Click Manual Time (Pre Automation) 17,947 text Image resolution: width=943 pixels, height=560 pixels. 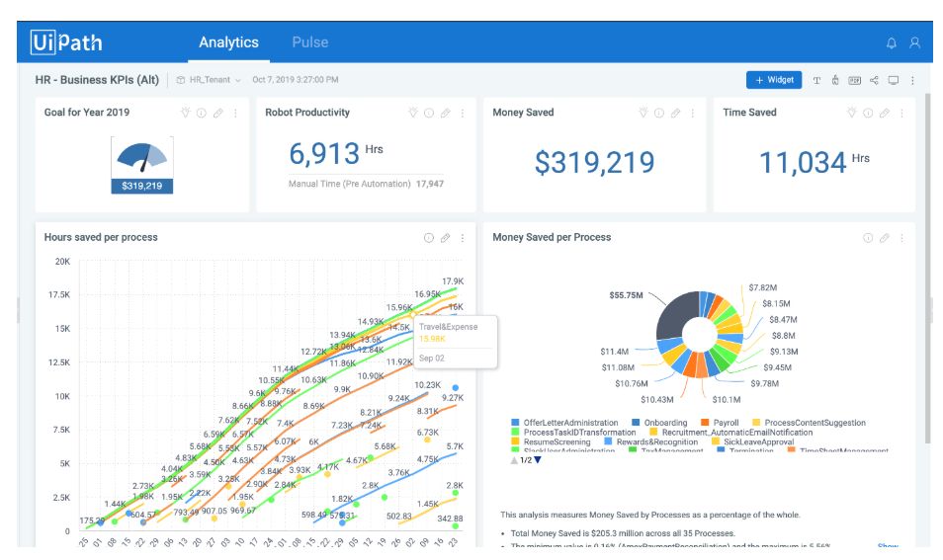click(x=366, y=184)
